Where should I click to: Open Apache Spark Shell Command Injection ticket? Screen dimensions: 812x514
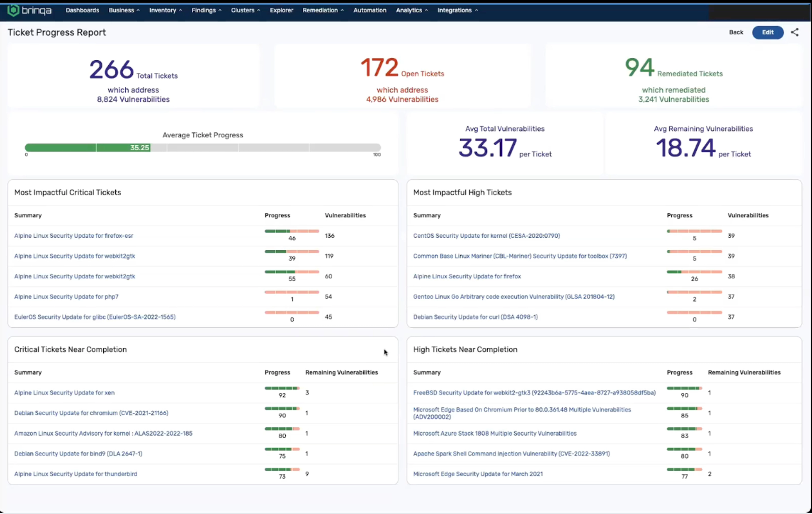pos(511,454)
